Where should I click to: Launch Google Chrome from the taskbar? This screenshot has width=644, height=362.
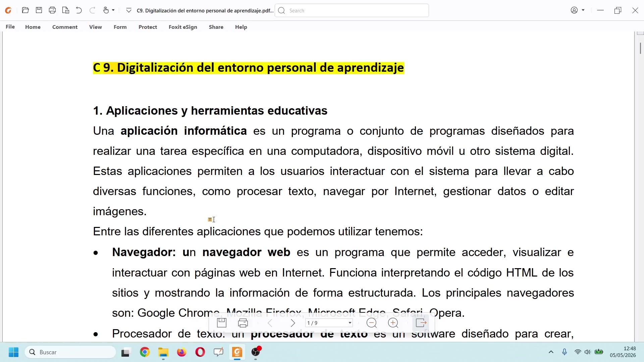145,352
